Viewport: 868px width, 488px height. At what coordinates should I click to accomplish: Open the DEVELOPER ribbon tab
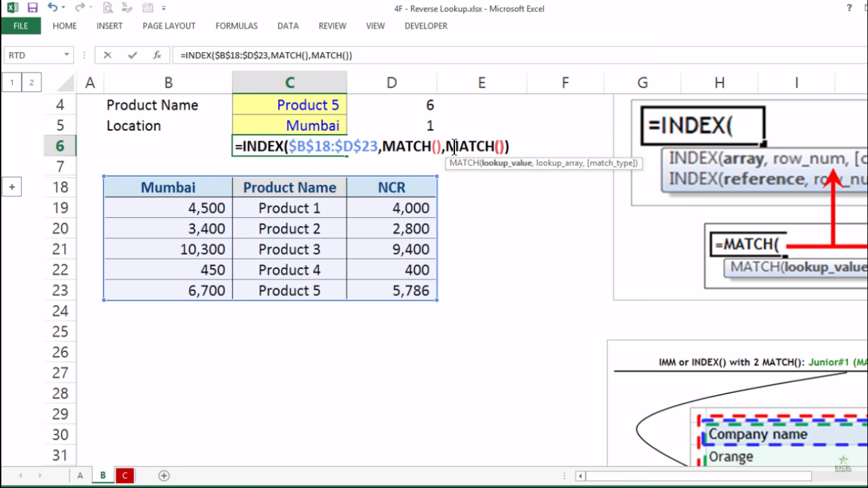point(426,26)
